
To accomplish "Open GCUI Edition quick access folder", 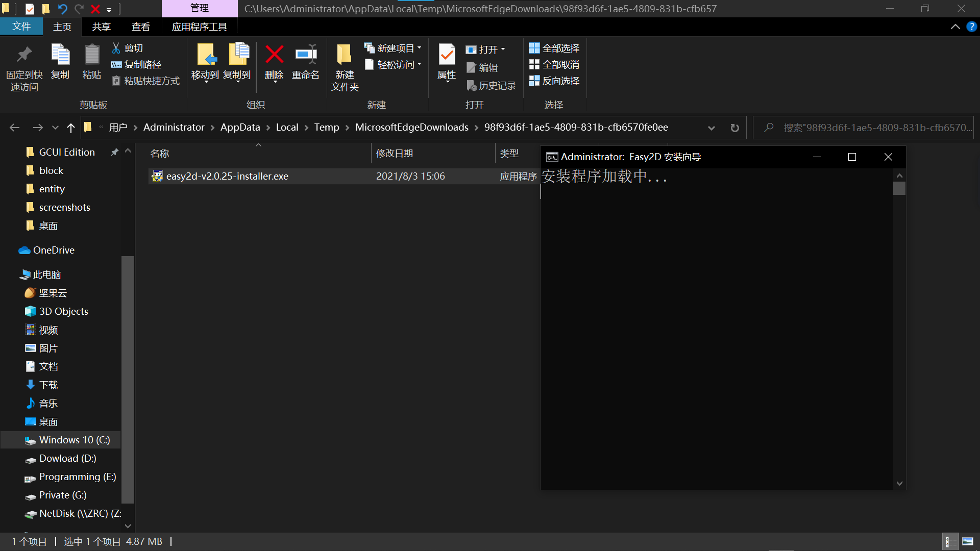I will [67, 152].
